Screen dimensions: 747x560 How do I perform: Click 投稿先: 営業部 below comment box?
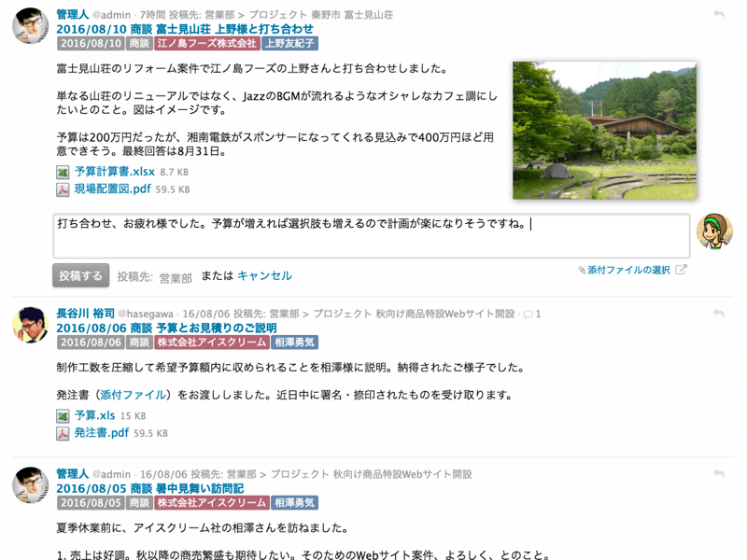[x=154, y=277]
